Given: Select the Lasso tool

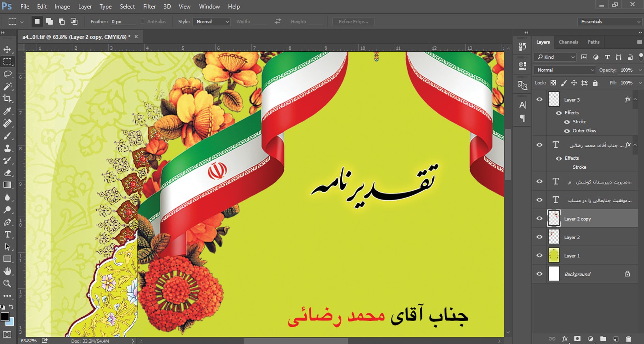Looking at the screenshot, I should click(7, 74).
